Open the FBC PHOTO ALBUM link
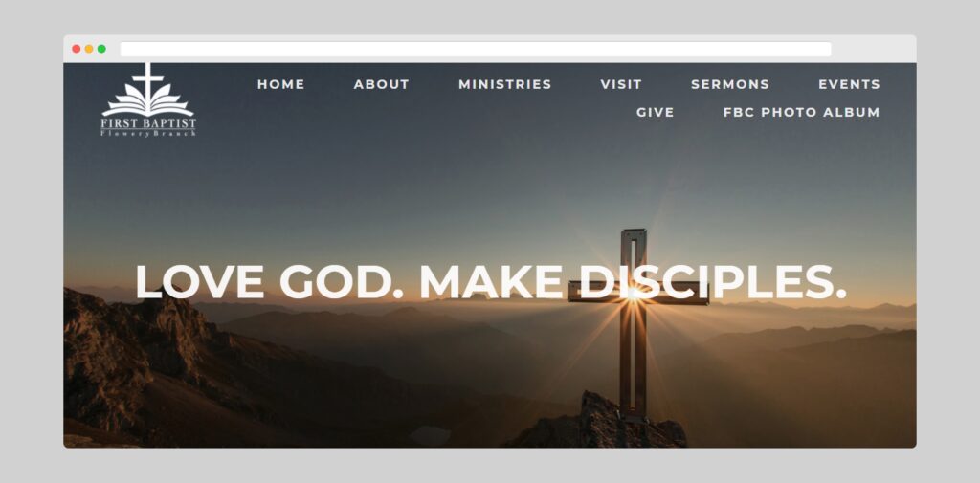 point(802,113)
